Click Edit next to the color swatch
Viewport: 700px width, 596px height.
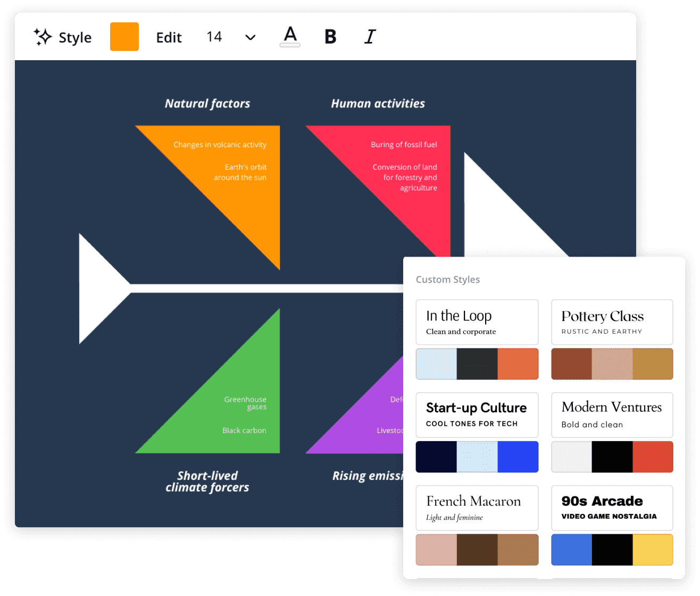[x=169, y=37]
